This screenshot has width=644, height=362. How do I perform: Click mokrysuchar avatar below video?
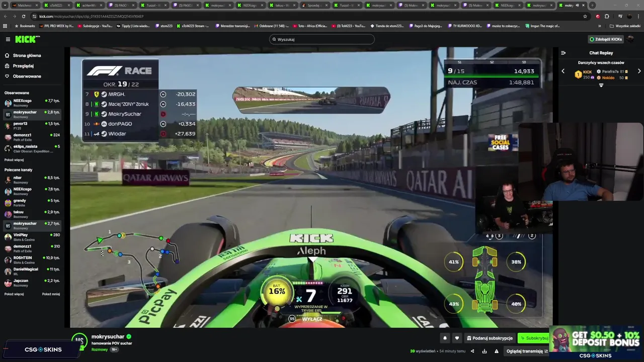coord(79,341)
